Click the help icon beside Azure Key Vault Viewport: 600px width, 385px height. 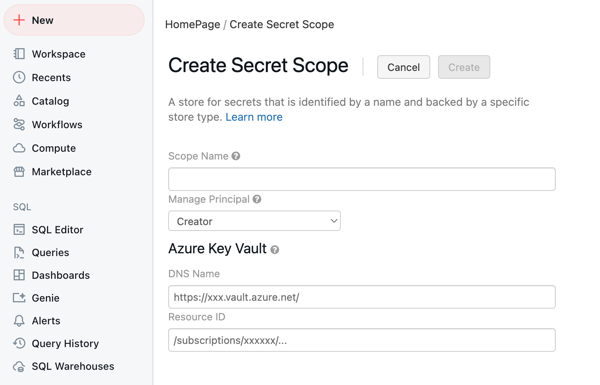click(x=275, y=250)
